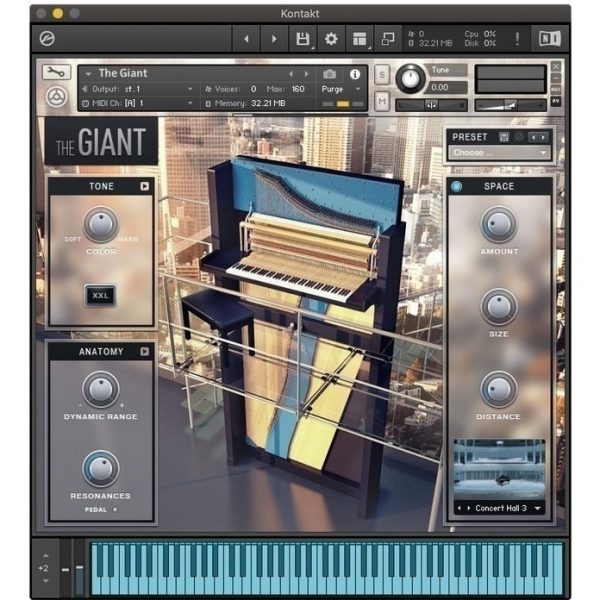The height and width of the screenshot is (600, 600).
Task: Select previous reverb room arrow near Concert Hall 3
Action: click(x=460, y=508)
